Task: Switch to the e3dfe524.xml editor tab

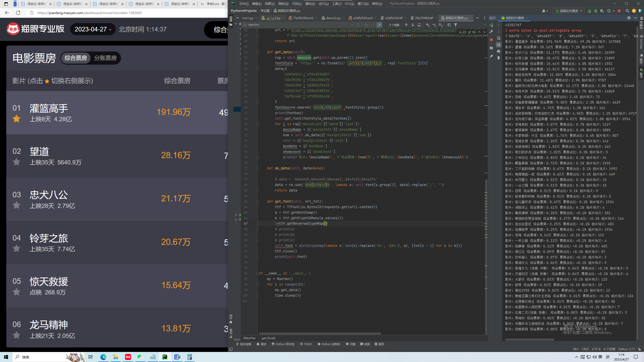Action: [x=363, y=18]
